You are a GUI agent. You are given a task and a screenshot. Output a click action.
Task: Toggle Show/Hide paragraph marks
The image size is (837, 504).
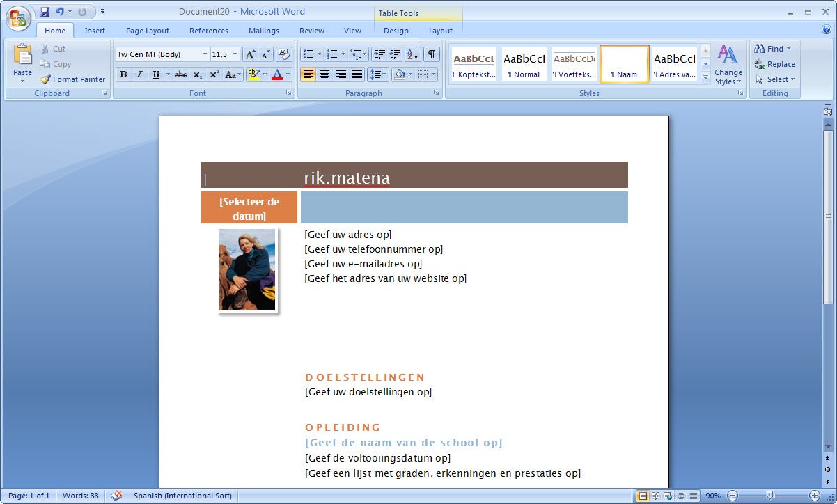click(x=432, y=54)
